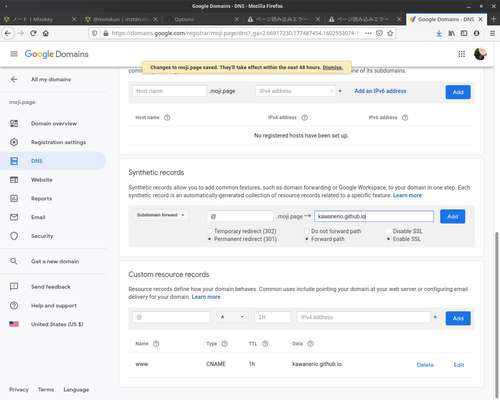
Task: Click the Reports sidebar icon
Action: coord(14,199)
